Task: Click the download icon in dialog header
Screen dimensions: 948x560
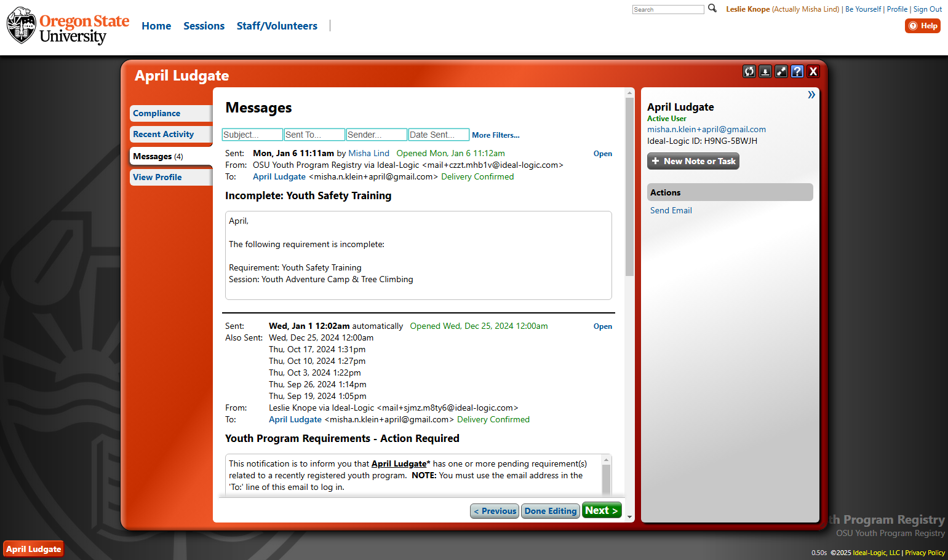Action: pyautogui.click(x=765, y=71)
